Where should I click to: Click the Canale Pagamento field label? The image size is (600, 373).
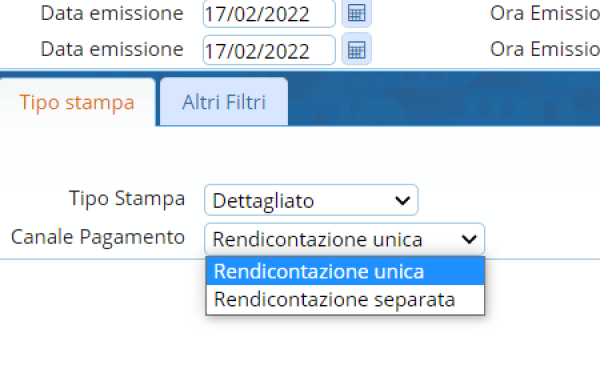coord(98,237)
